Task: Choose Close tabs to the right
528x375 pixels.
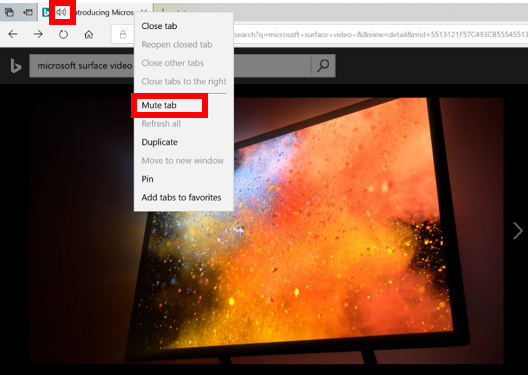Action: [184, 81]
